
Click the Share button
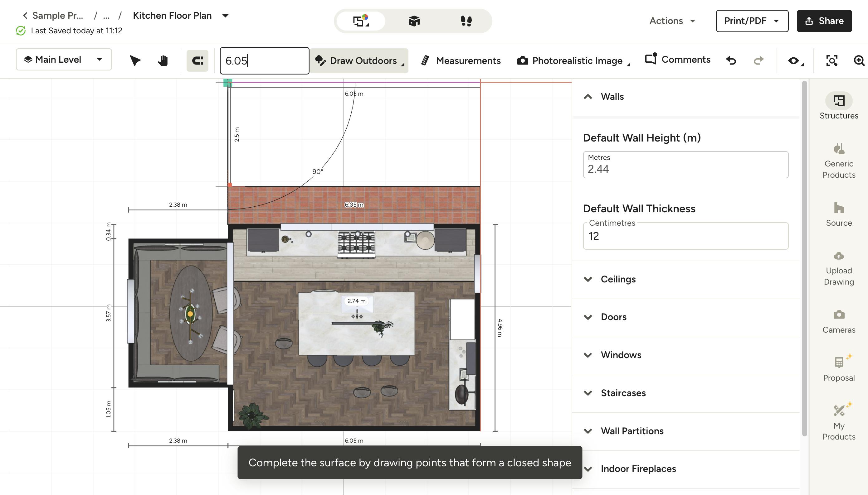823,21
